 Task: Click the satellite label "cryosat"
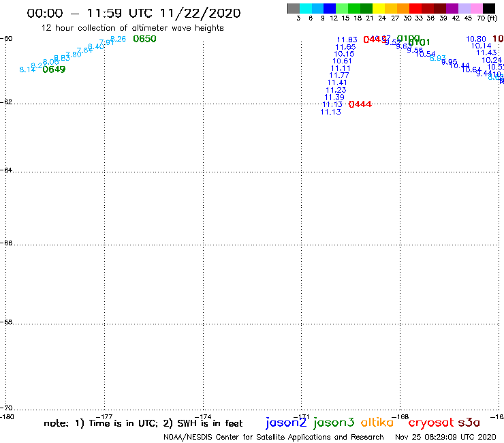pyautogui.click(x=431, y=423)
